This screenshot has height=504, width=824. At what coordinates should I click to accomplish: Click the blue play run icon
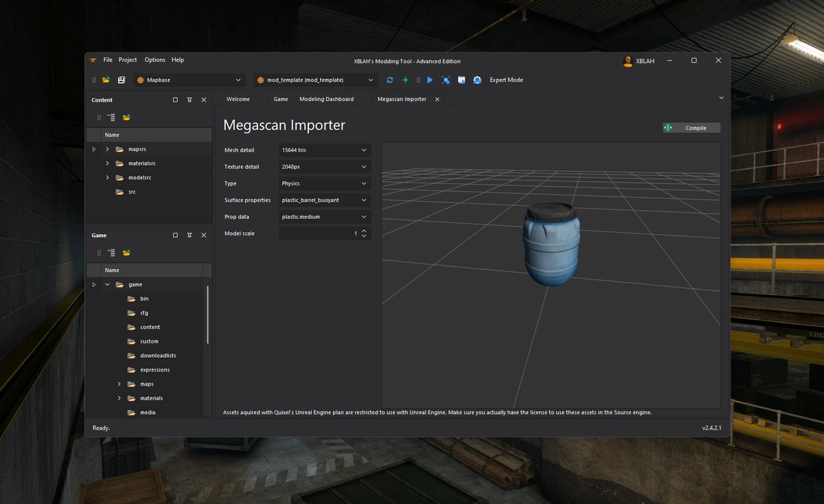[x=430, y=80]
